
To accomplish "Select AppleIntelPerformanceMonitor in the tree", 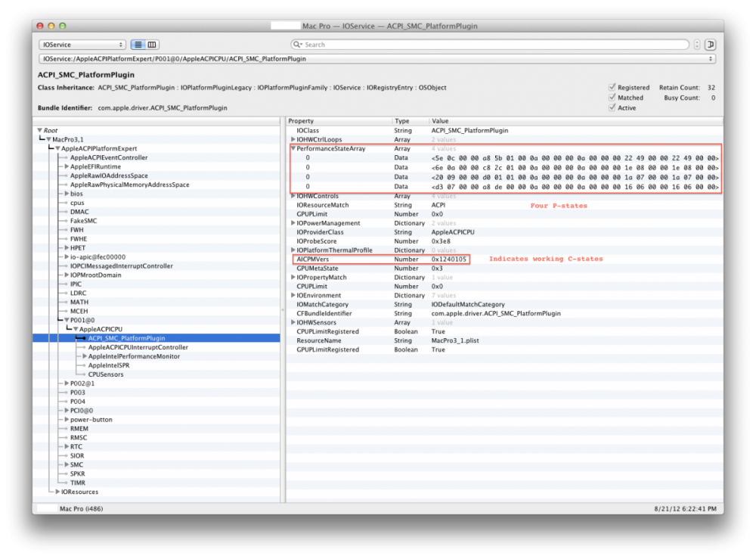I will coord(134,356).
